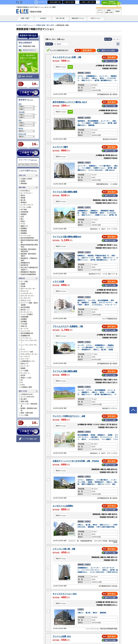Click the bottom sidebar この条件で検索 button

coord(28,431)
